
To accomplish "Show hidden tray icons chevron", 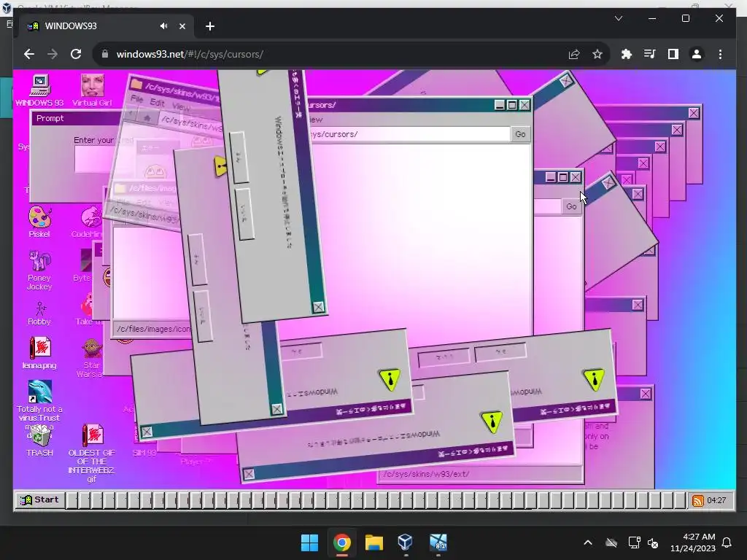I will (x=588, y=542).
